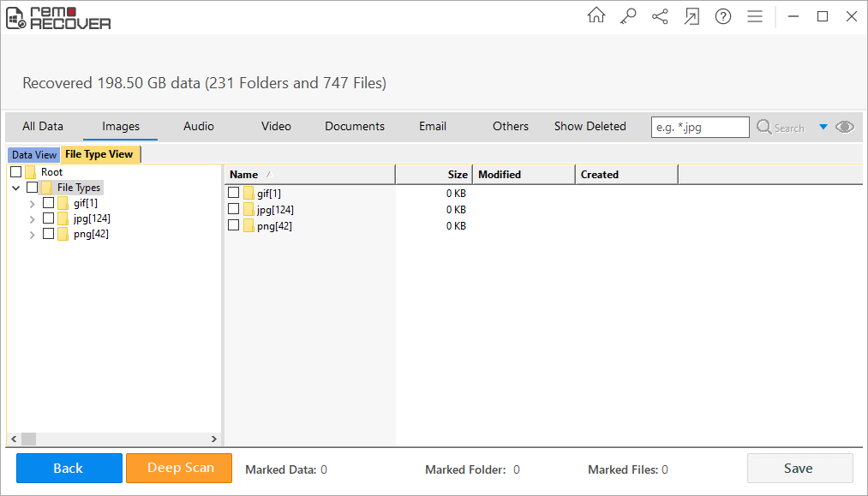This screenshot has height=496, width=868.
Task: Tick the Root checkbox in tree
Action: 16,172
